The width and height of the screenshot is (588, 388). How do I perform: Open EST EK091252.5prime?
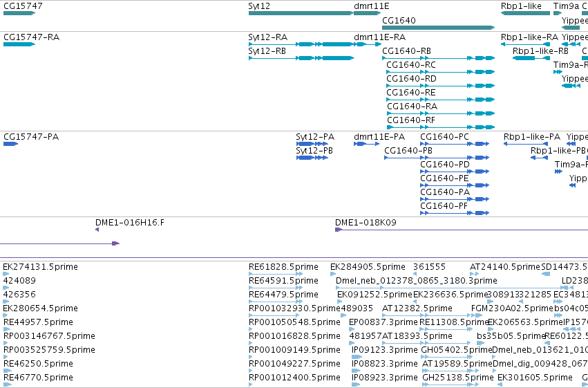tap(374, 295)
